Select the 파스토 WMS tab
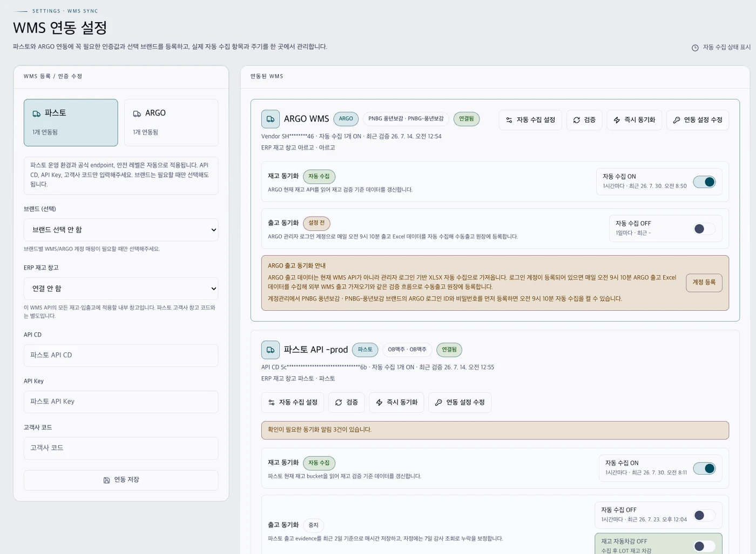Viewport: 756px width, 554px height. click(71, 122)
